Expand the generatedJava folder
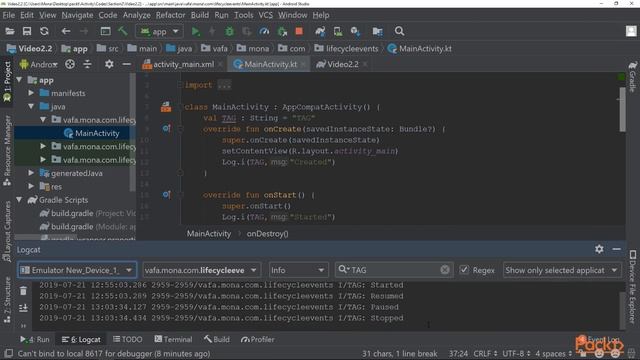This screenshot has height=360, width=640. coord(31,173)
